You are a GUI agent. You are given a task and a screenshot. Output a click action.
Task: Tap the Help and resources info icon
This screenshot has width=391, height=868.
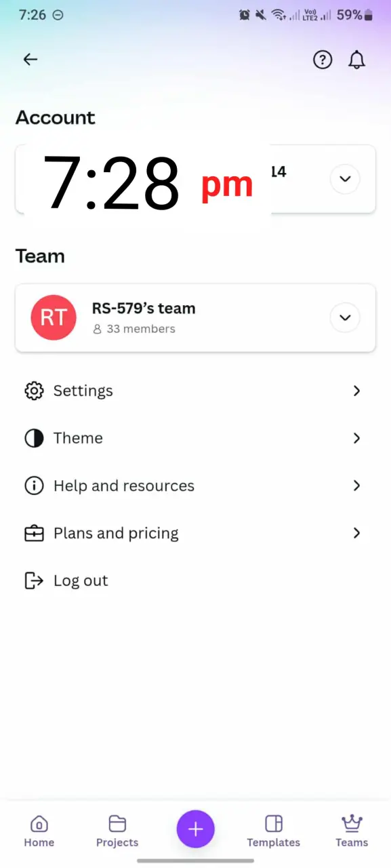(34, 486)
